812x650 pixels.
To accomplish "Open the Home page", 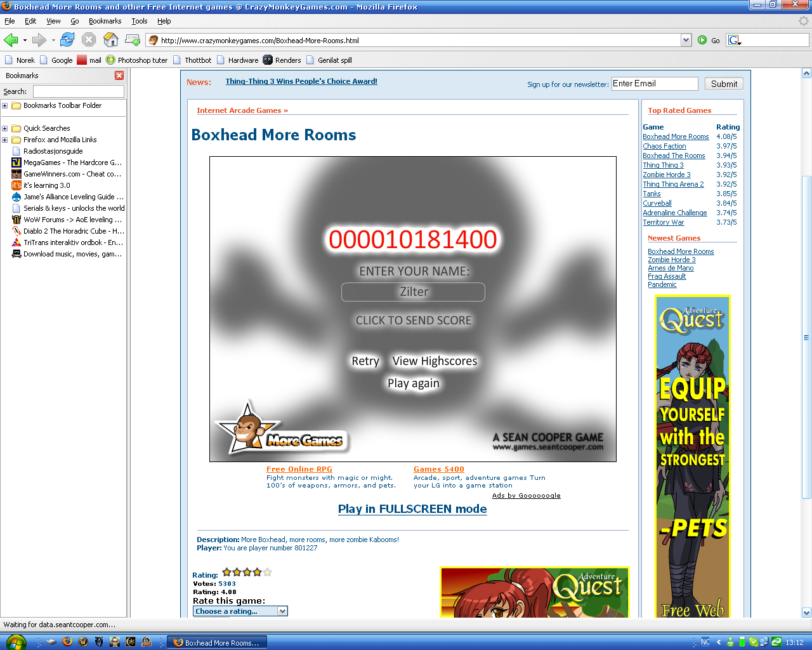I will (x=111, y=40).
